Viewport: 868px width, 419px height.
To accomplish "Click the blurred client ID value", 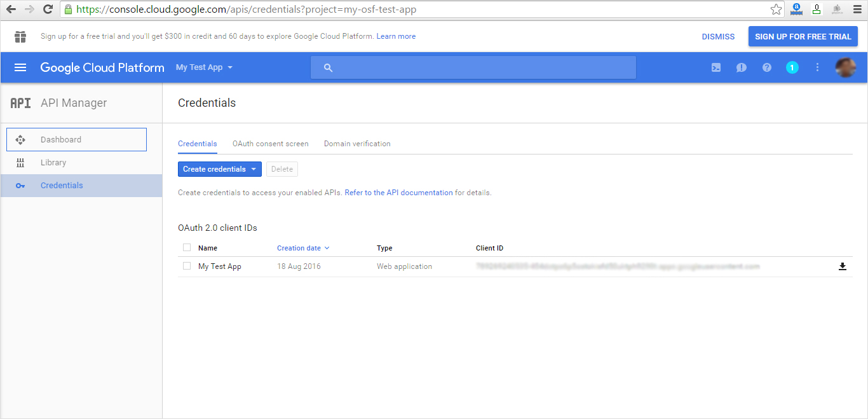I will pyautogui.click(x=618, y=266).
